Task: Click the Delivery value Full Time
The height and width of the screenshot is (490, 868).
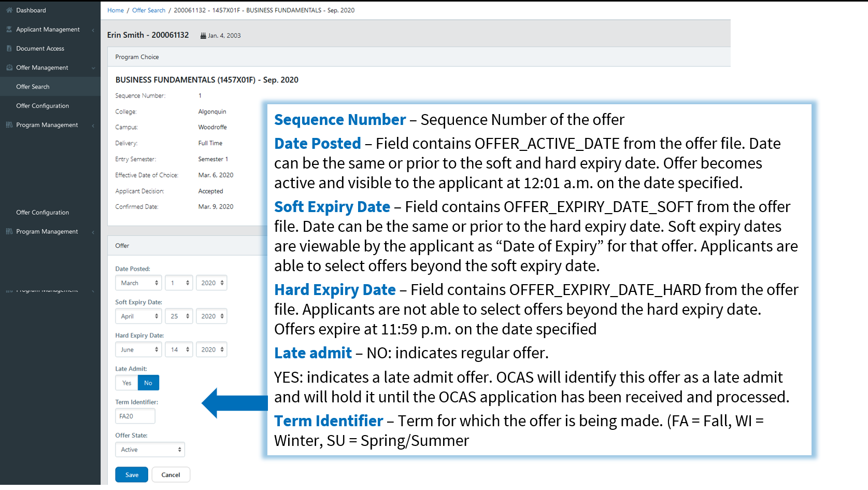Action: click(210, 143)
